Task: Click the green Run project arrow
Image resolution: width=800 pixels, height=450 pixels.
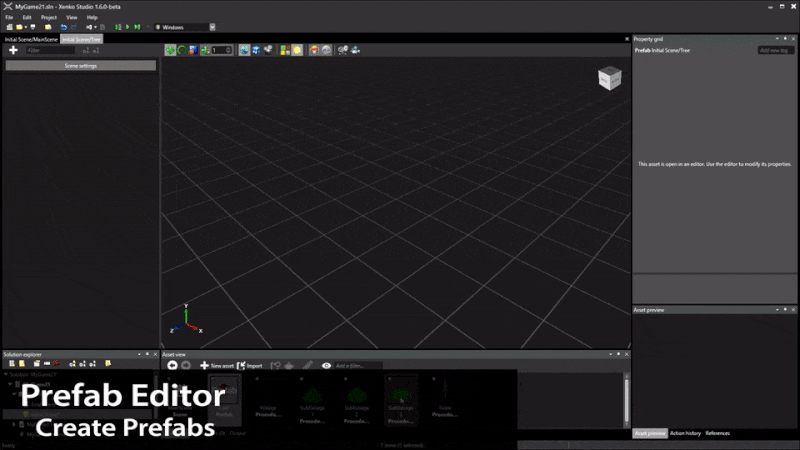Action: tap(127, 27)
